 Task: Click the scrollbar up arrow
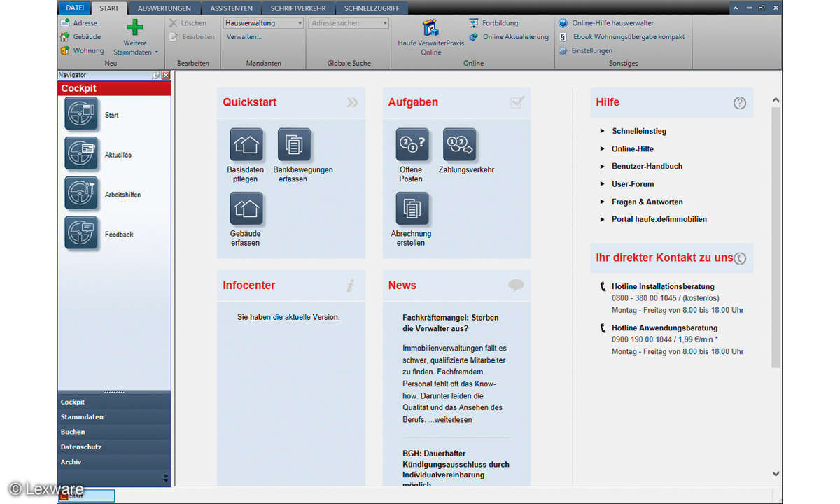pos(776,101)
